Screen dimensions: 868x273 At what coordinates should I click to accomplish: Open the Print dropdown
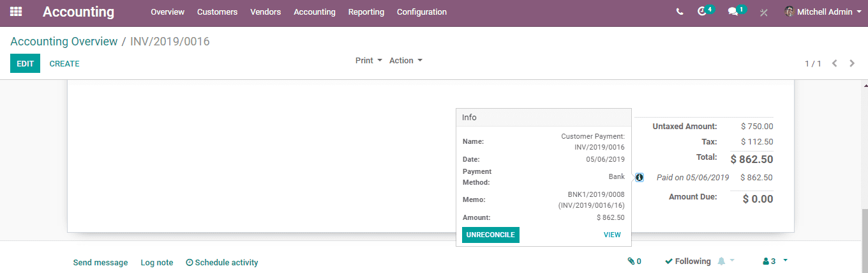point(369,60)
